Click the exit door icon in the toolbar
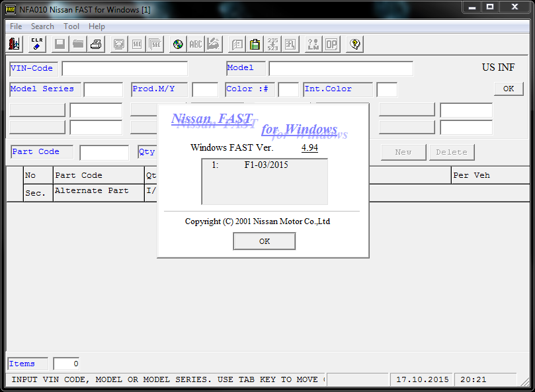Viewport: 535px width, 392px height. click(15, 44)
